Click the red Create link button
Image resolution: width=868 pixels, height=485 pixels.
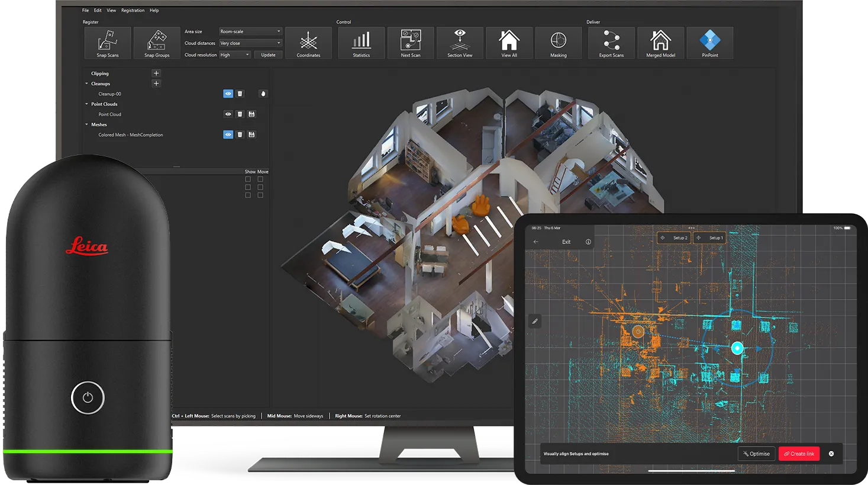point(799,454)
